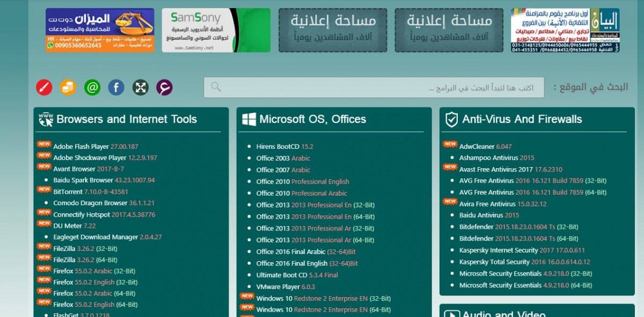This screenshot has width=644, height=317.
Task: Open the Facebook icon
Action: click(116, 87)
